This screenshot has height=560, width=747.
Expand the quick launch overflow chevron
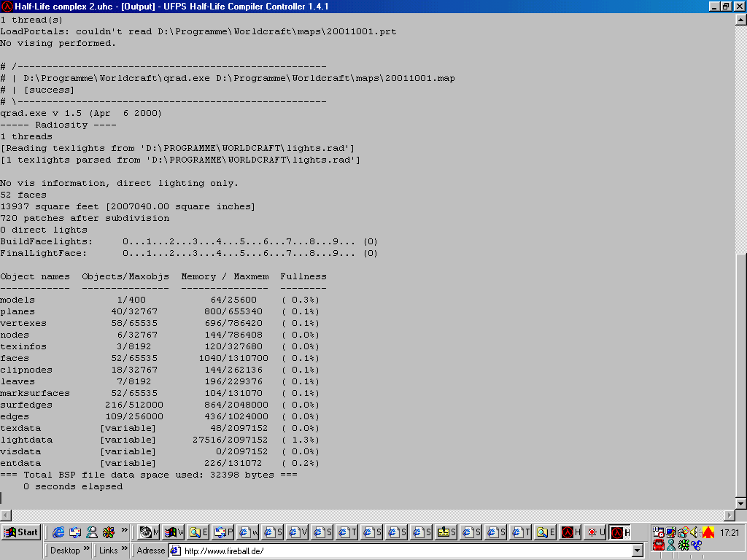pos(124,530)
